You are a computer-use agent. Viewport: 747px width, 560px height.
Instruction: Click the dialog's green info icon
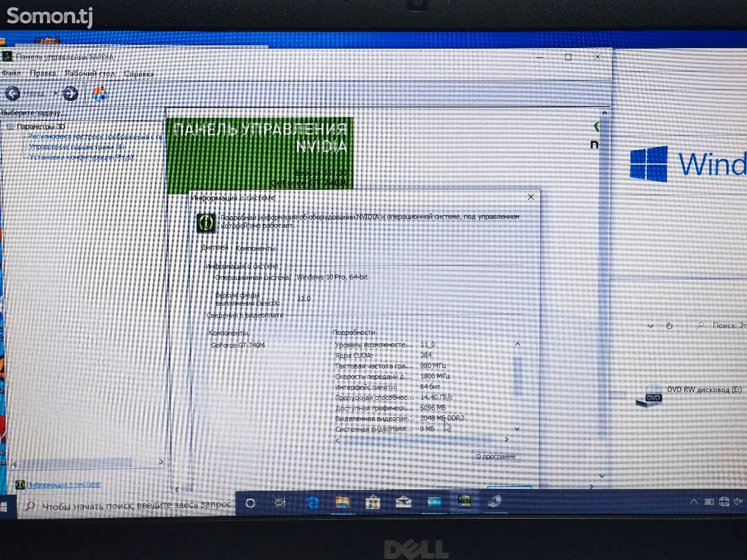[x=206, y=223]
